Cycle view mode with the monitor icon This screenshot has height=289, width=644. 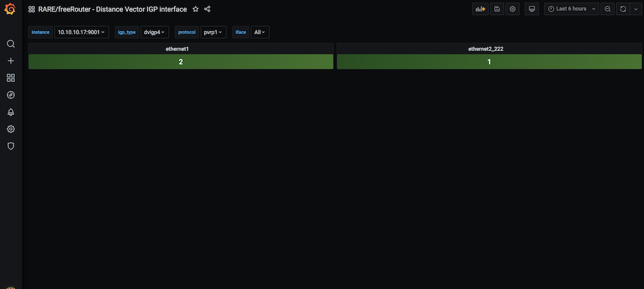coord(532,9)
